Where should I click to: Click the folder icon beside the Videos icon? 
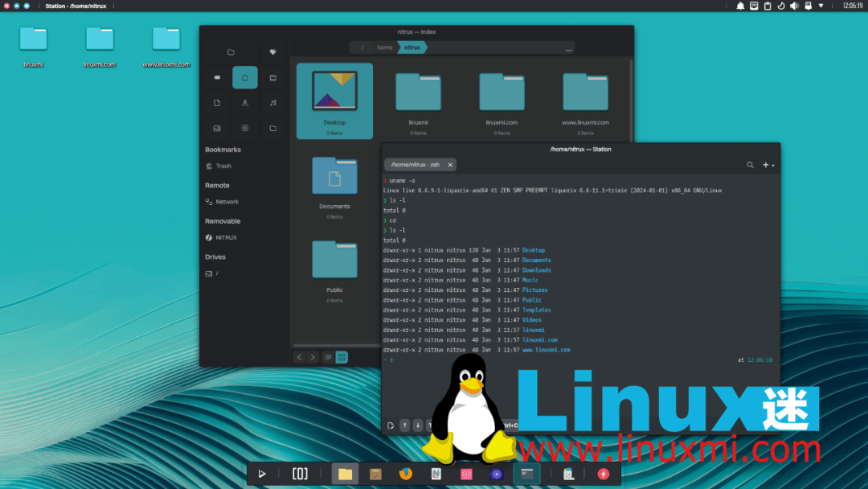273,129
